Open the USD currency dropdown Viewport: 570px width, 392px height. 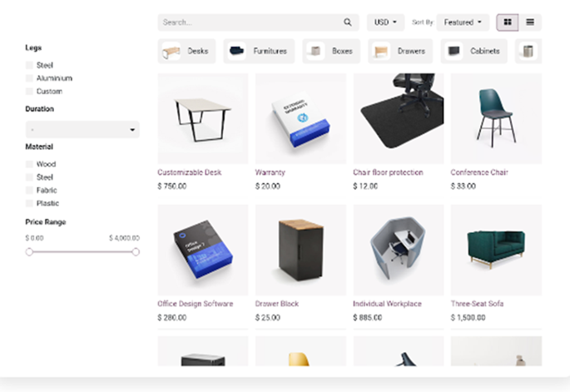385,22
